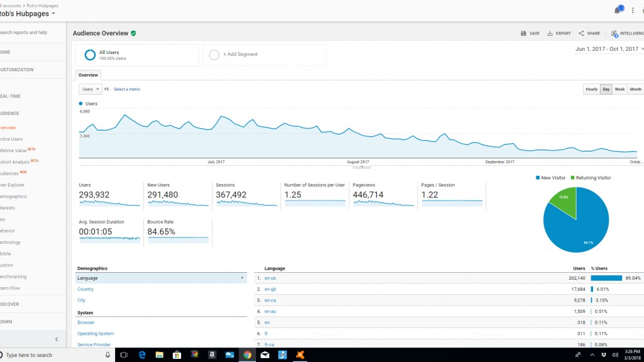Open the People tray icon
The image size is (644, 362).
578,355
